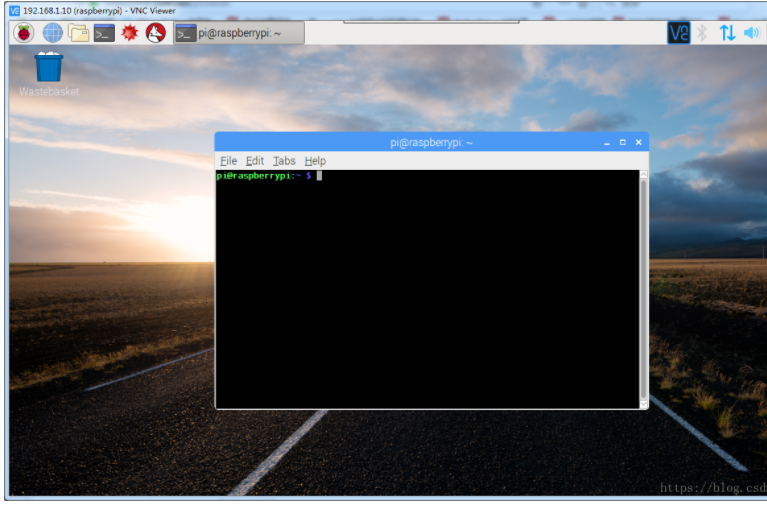Click the terminal scrollbar down arrow
Screen dimensions: 767x508
pyautogui.click(x=644, y=404)
